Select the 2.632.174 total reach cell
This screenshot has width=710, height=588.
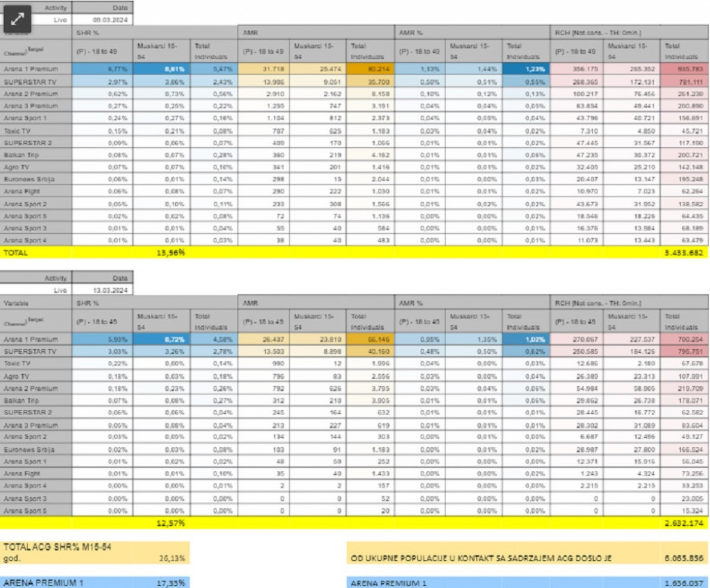point(684,522)
